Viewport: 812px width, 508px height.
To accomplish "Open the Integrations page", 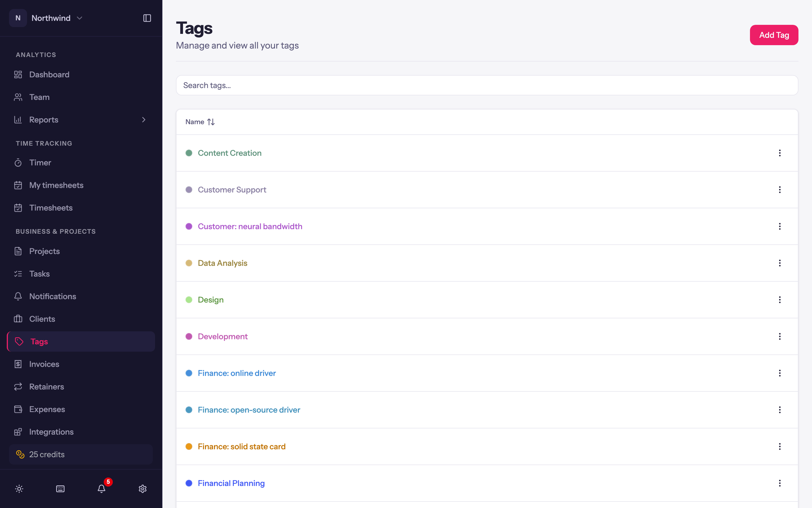I will click(x=81, y=432).
